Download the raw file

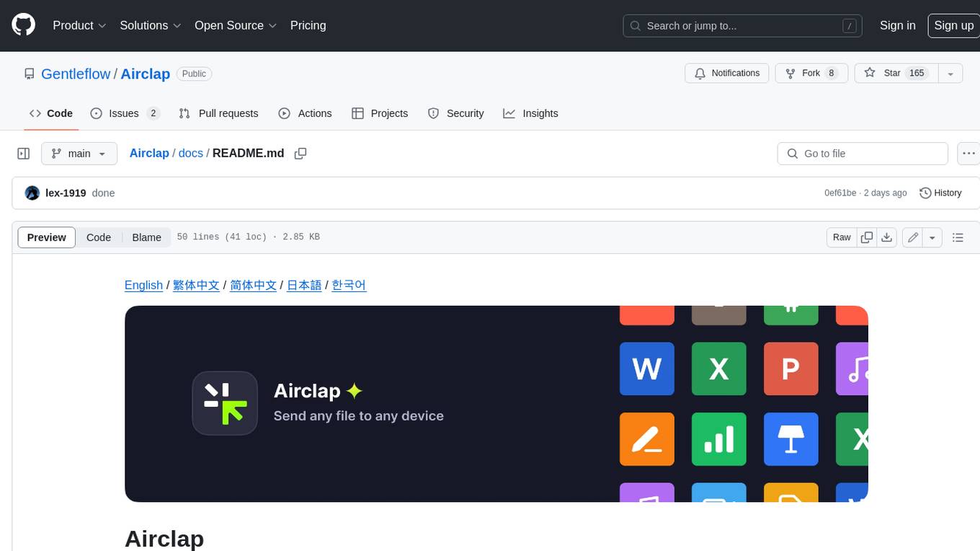pos(887,237)
